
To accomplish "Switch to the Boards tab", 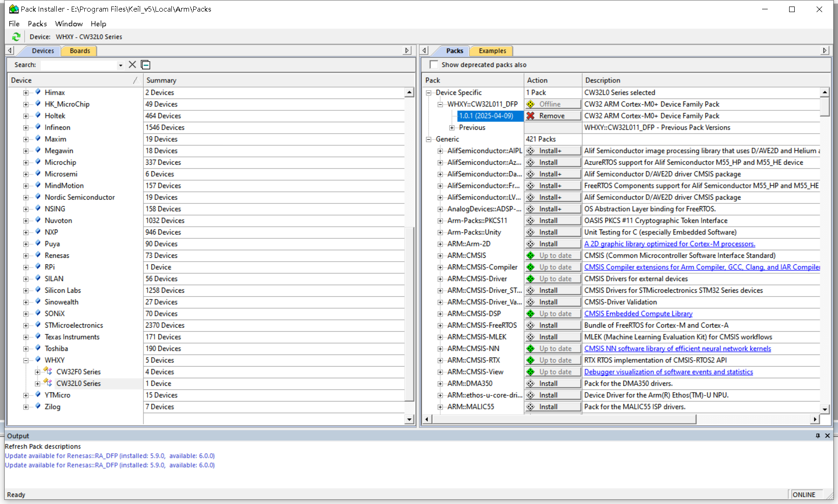I will coord(80,51).
